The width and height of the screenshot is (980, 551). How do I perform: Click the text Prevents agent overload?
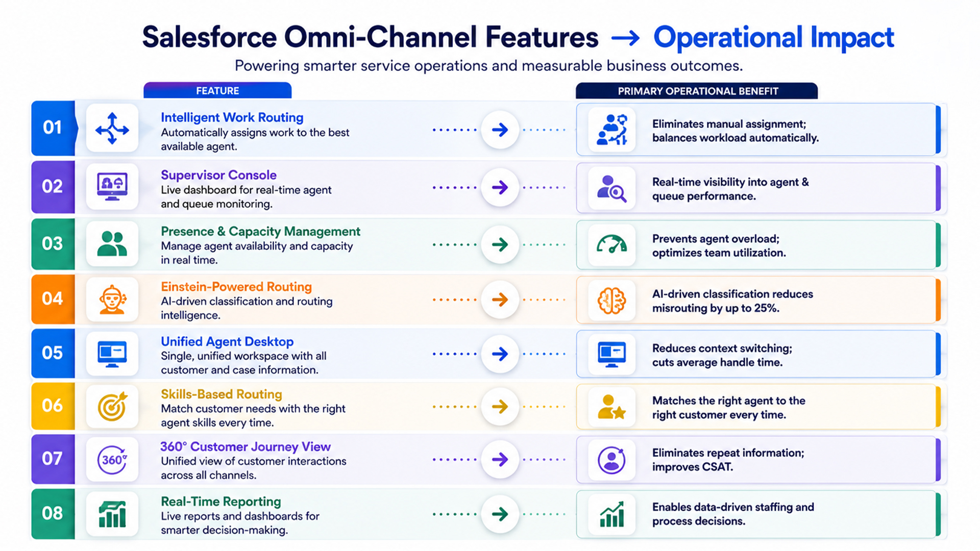716,239
